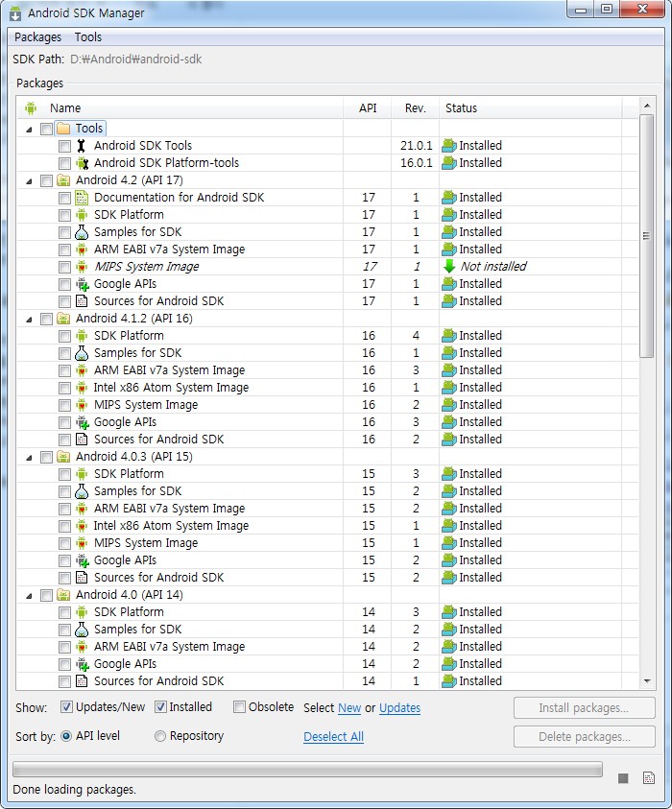Open the log window icon in status bar
The height and width of the screenshot is (809, 672).
(x=649, y=778)
